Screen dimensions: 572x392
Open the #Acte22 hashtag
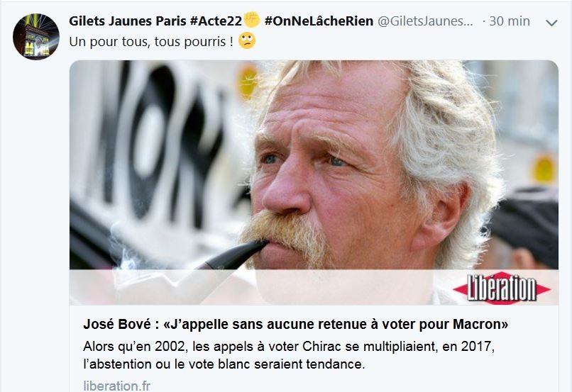[x=216, y=21]
